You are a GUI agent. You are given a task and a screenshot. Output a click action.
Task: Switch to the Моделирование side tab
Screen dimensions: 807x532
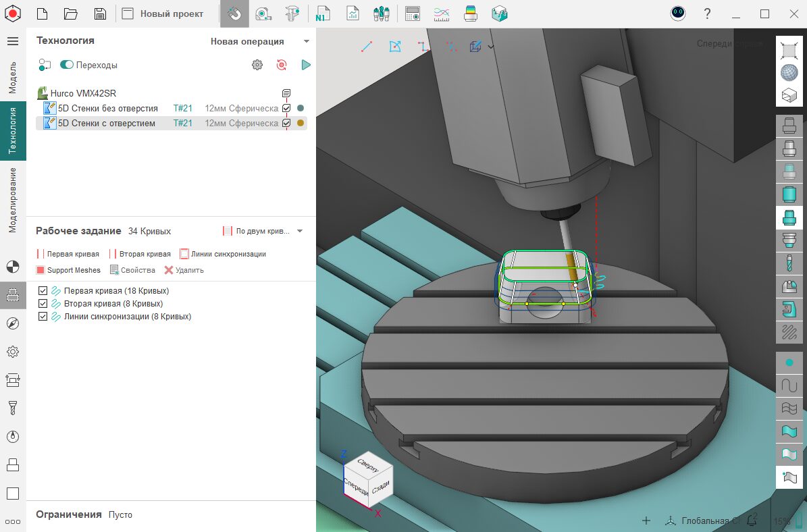pyautogui.click(x=13, y=200)
